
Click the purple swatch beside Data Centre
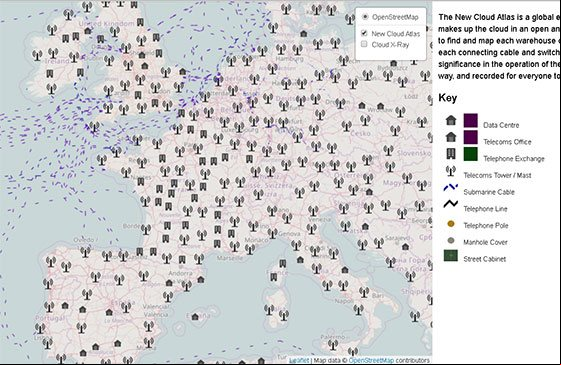470,121
